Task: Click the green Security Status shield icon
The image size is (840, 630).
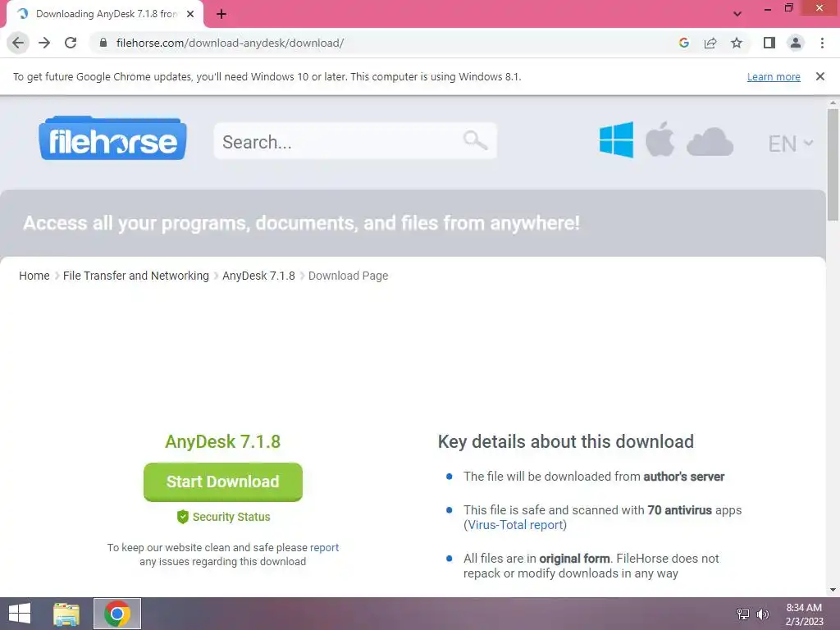Action: pyautogui.click(x=183, y=517)
